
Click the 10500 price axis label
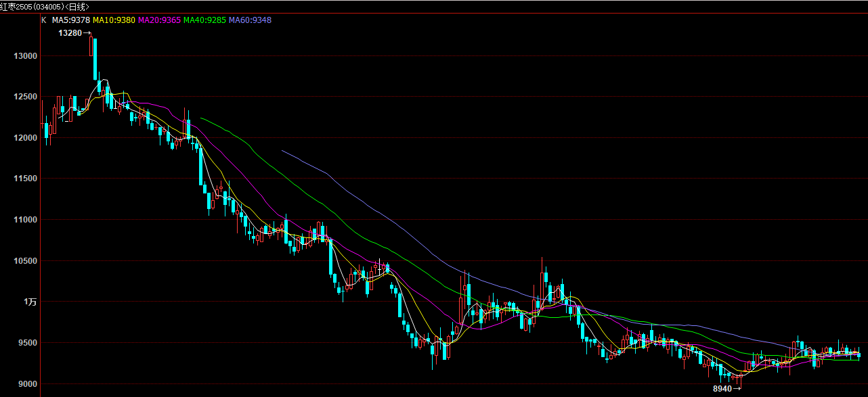tap(25, 260)
